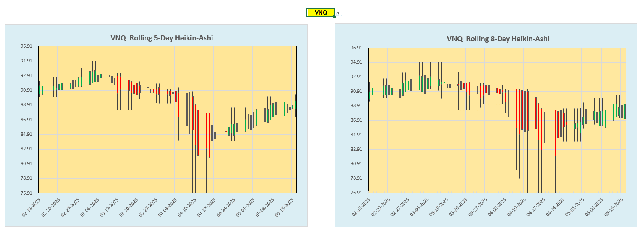Click 05-15-2025 date label on the 8-Day chart

tap(614, 208)
